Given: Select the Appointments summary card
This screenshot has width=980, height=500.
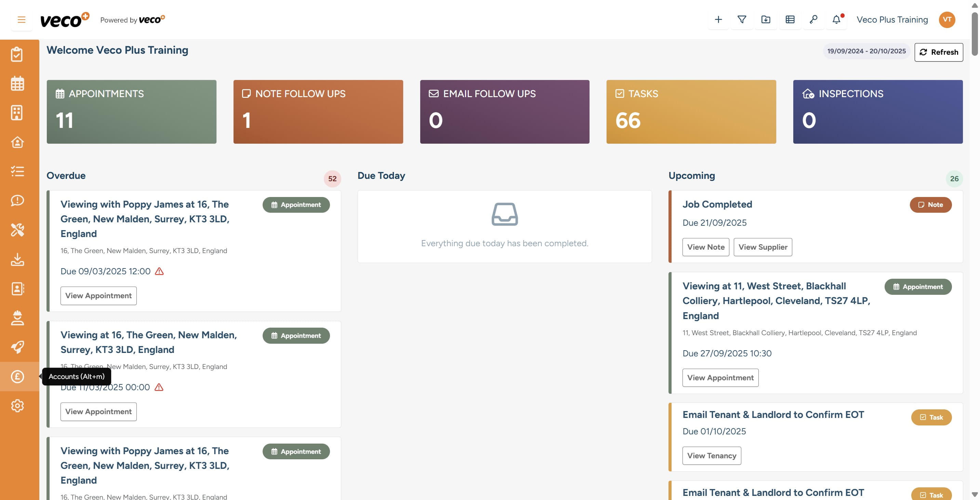Looking at the screenshot, I should coord(131,111).
